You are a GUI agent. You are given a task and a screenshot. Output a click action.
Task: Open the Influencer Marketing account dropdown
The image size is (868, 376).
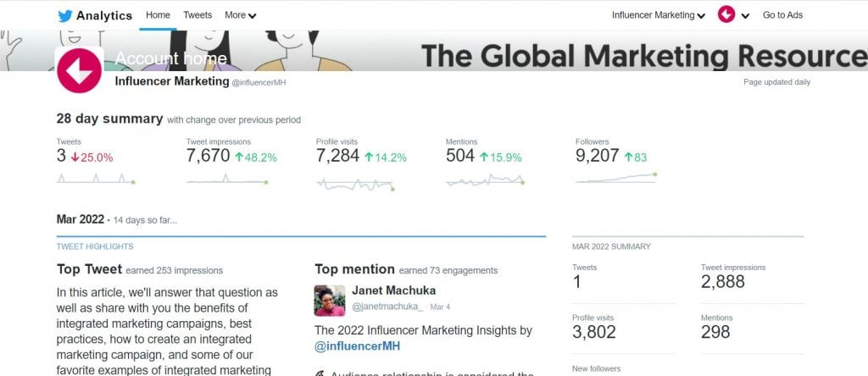658,15
